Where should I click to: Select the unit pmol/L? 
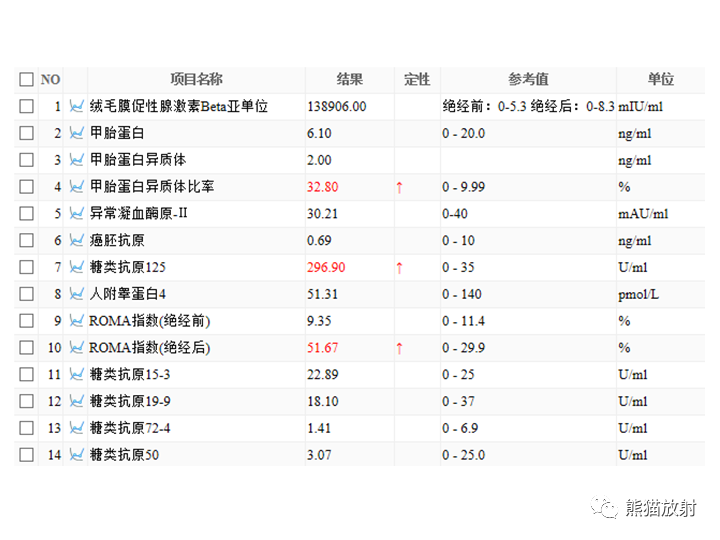(x=638, y=294)
